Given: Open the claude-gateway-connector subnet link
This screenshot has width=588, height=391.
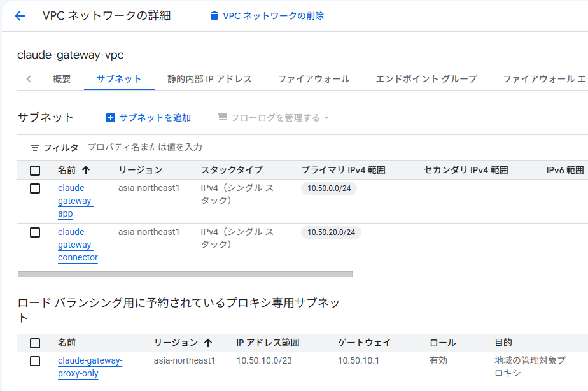Looking at the screenshot, I should coord(78,245).
